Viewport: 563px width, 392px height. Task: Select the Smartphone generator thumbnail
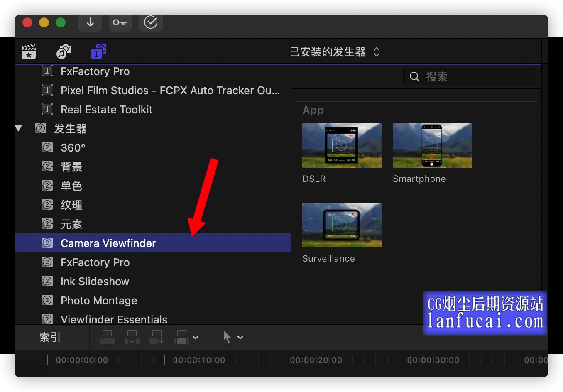433,145
